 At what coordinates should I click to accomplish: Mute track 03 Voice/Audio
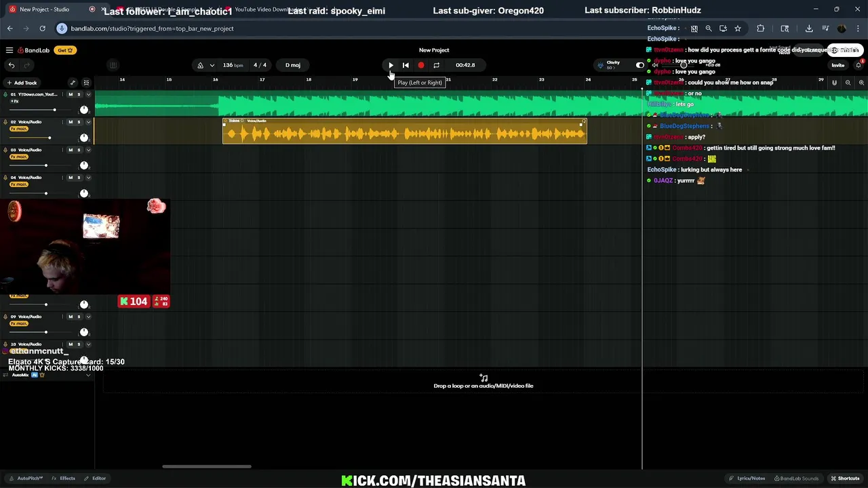[x=71, y=150]
